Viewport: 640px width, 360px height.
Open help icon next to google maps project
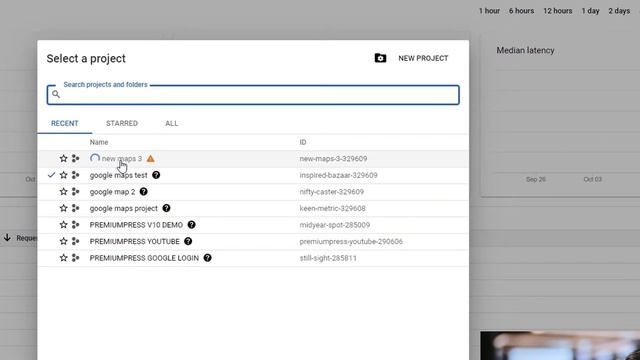(166, 208)
